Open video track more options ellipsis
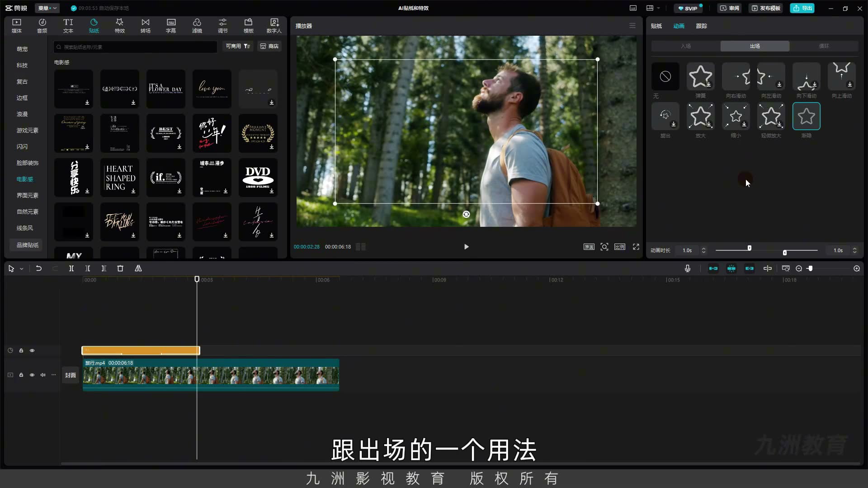 click(x=54, y=375)
